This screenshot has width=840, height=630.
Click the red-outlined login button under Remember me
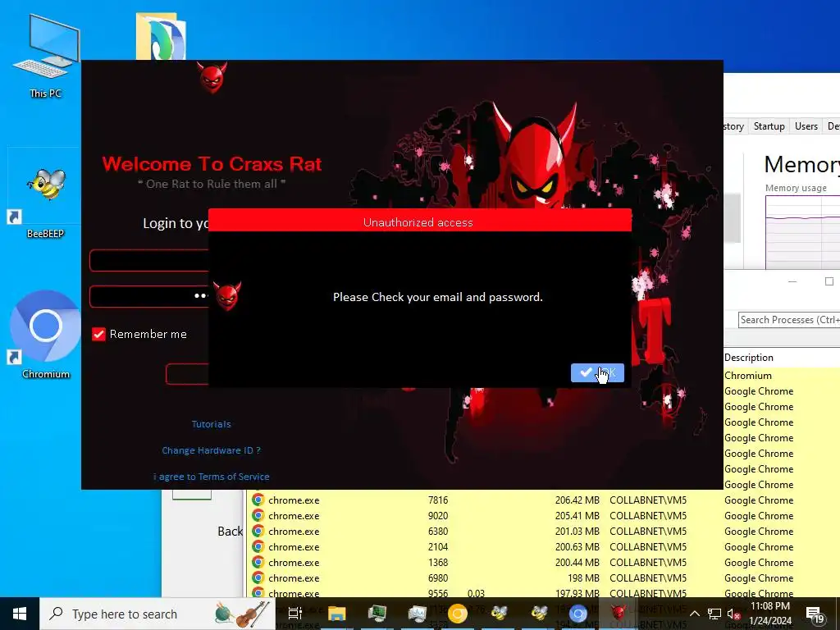coord(187,374)
